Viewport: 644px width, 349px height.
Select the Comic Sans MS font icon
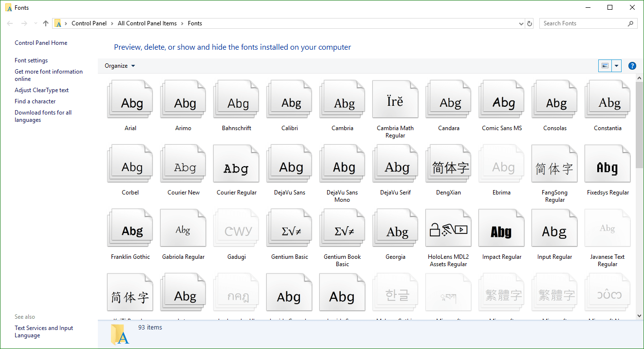[x=501, y=102]
